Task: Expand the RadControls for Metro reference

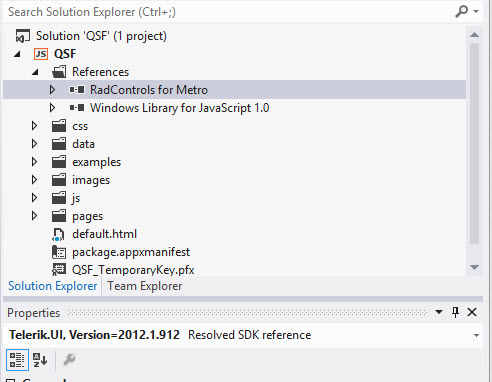Action: coord(52,90)
